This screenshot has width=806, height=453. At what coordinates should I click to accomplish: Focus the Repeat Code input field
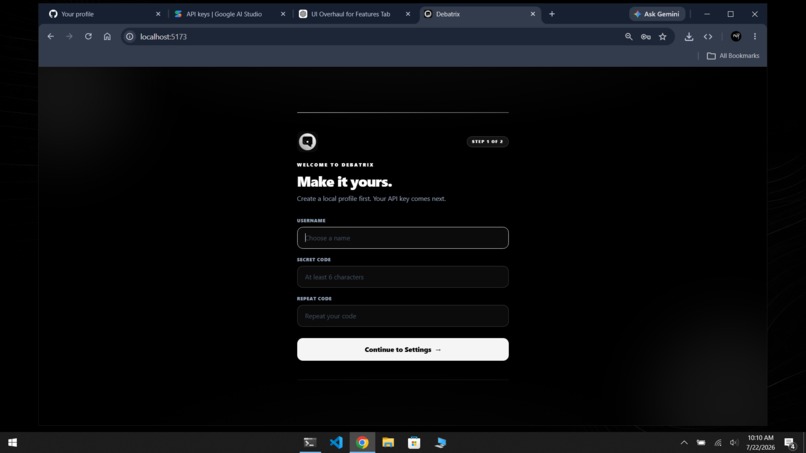(402, 316)
